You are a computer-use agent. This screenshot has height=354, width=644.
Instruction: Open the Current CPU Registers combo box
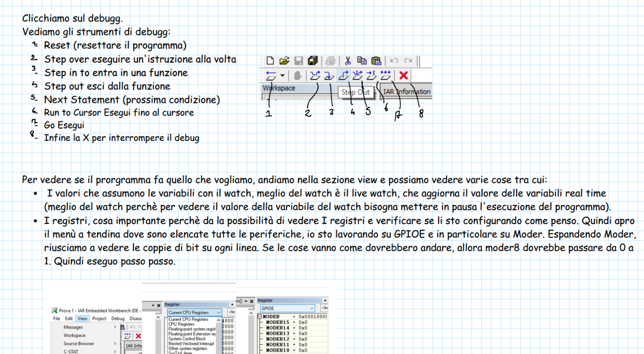coord(194,313)
